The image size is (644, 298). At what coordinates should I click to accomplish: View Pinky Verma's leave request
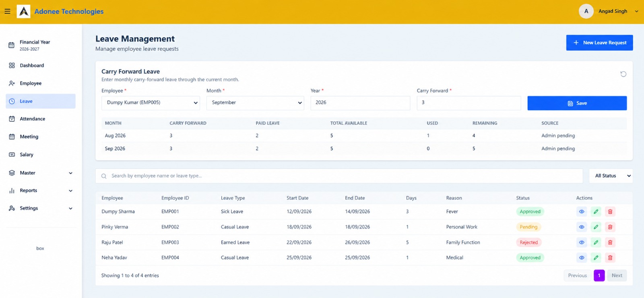click(x=582, y=227)
